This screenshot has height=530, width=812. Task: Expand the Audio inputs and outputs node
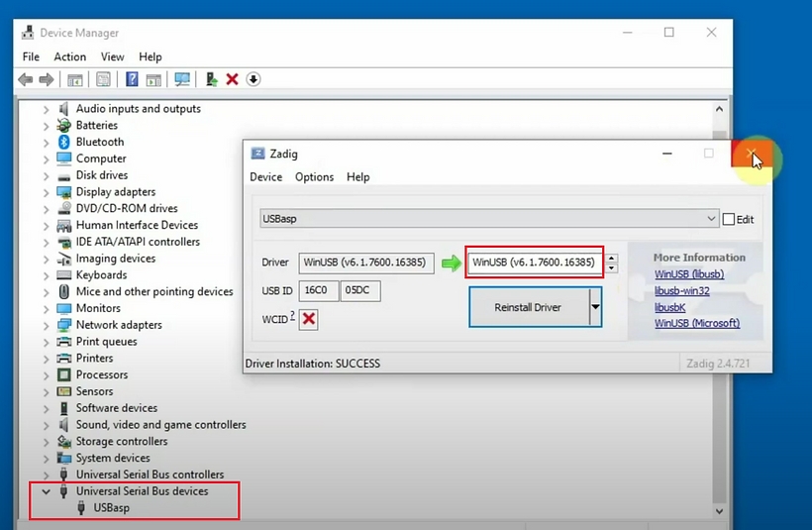tap(46, 109)
